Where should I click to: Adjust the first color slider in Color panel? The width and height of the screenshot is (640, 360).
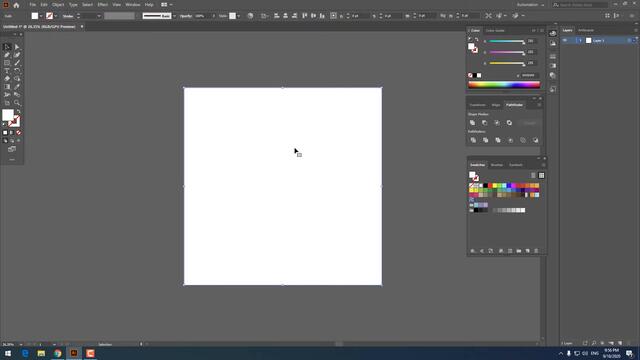(506, 41)
